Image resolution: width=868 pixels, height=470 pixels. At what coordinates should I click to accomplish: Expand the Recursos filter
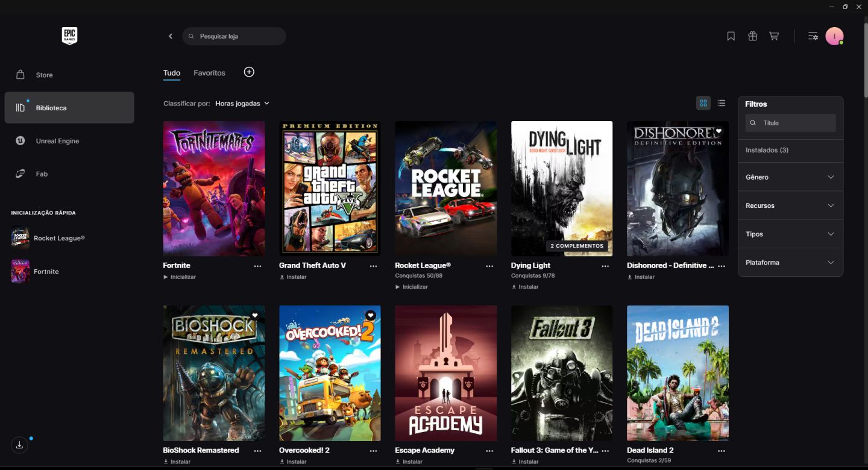tap(790, 205)
